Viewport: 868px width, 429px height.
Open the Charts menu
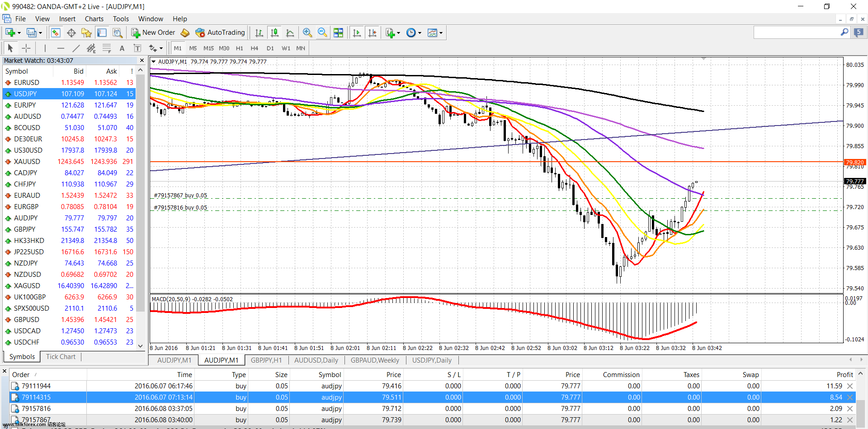[94, 19]
